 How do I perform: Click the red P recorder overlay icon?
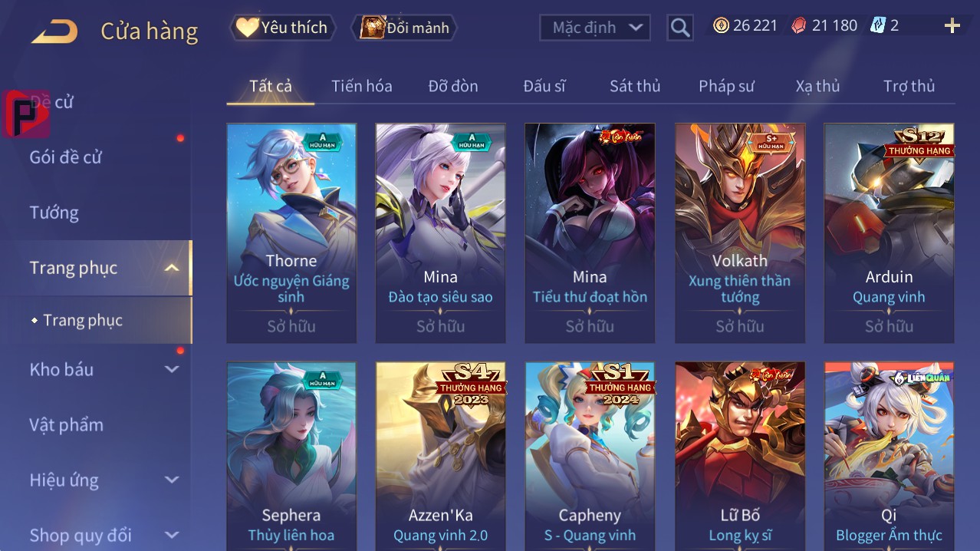pos(27,114)
